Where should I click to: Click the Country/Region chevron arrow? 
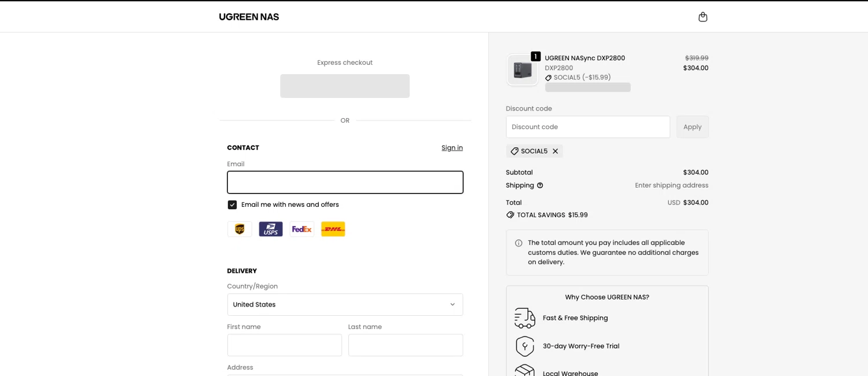coord(453,305)
